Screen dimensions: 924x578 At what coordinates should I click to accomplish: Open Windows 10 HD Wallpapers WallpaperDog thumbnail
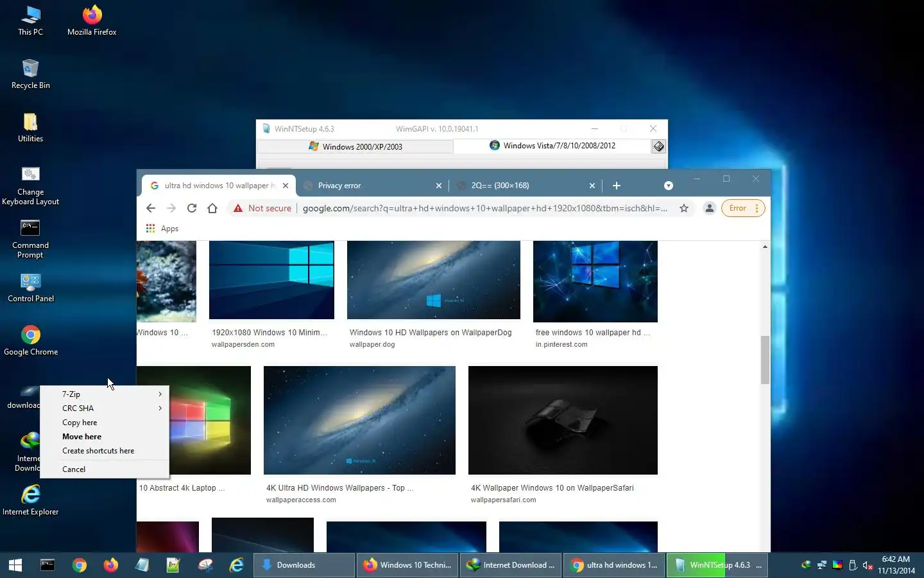tap(434, 280)
